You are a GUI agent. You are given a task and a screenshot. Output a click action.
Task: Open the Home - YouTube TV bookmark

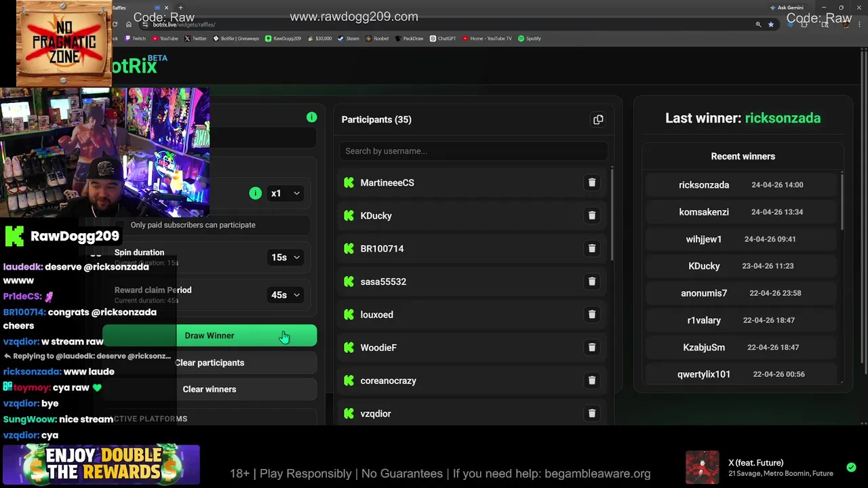pos(487,39)
